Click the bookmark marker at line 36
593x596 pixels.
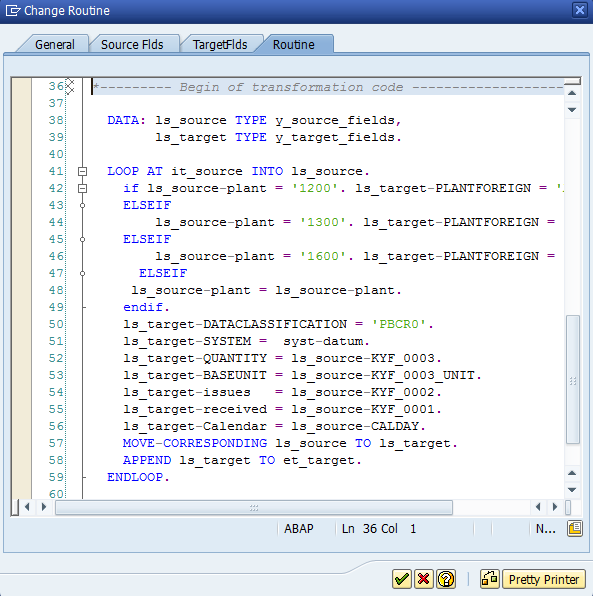point(70,87)
